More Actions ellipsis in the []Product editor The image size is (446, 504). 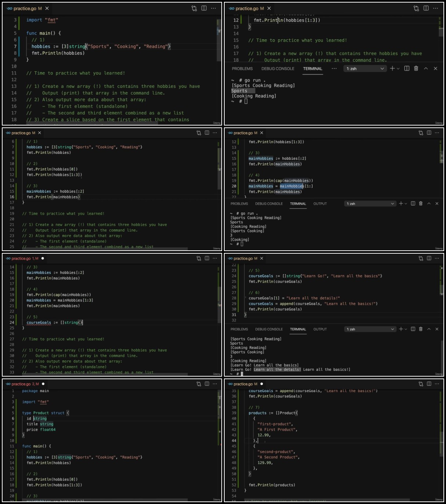(437, 384)
